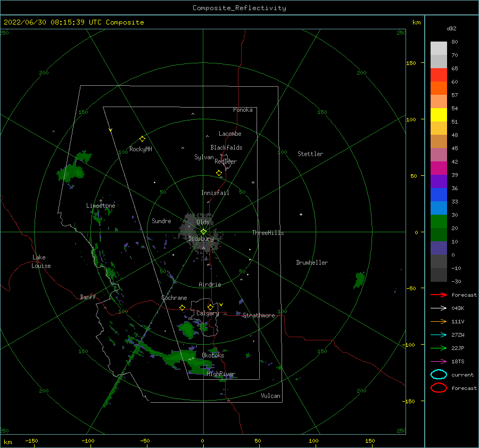Click the 51 dBZ yellow swatch
Viewport: 479px width, 448px height.
[439, 115]
